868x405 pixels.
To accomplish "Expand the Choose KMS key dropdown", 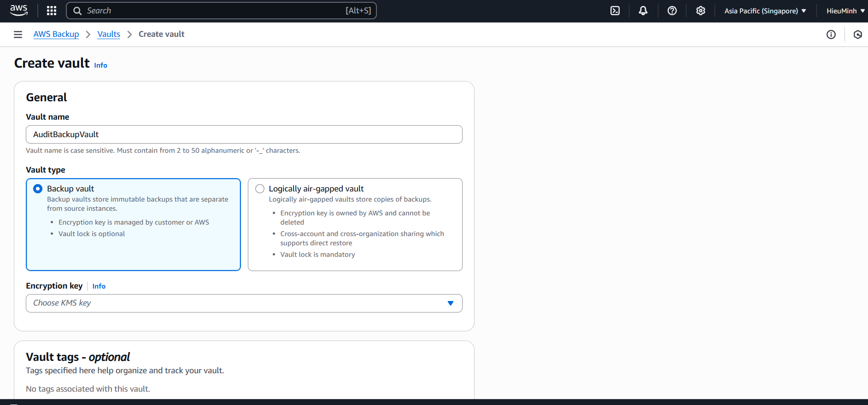I will point(244,303).
